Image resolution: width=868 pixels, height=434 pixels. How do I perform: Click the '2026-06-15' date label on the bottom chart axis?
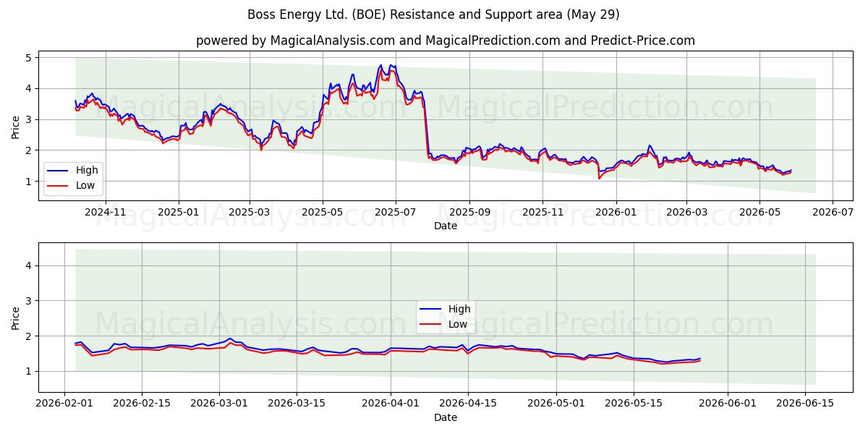coord(805,405)
